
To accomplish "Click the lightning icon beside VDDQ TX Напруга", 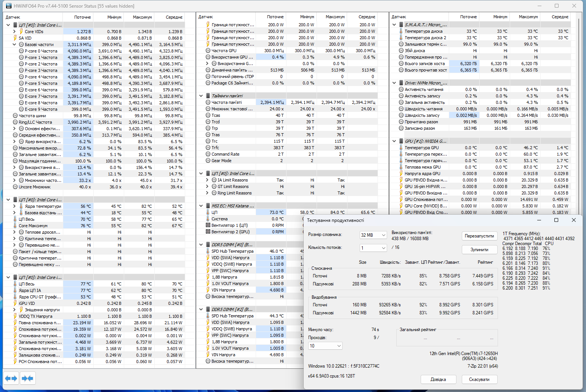I will (x=15, y=316).
